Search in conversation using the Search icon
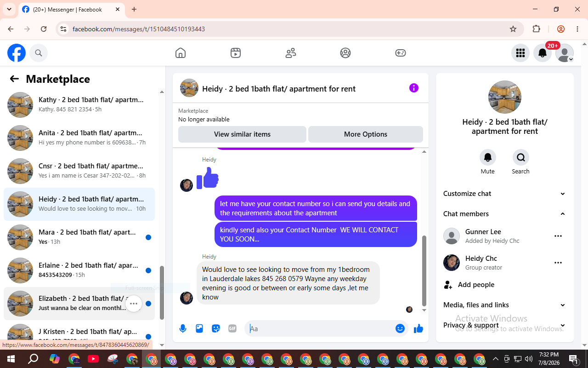The width and height of the screenshot is (588, 368). (521, 157)
